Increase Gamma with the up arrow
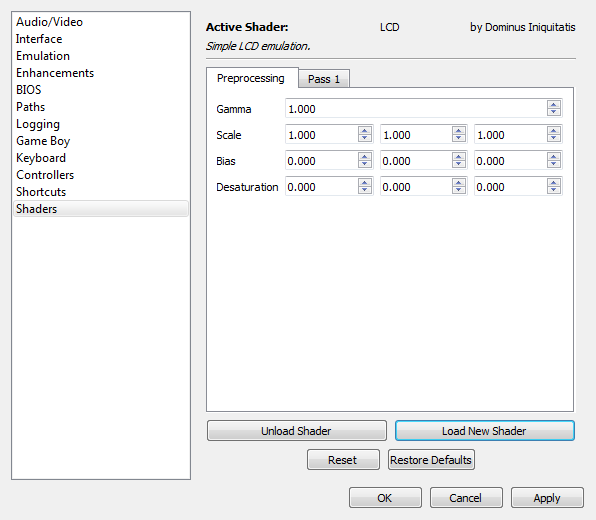596x520 pixels. point(554,104)
